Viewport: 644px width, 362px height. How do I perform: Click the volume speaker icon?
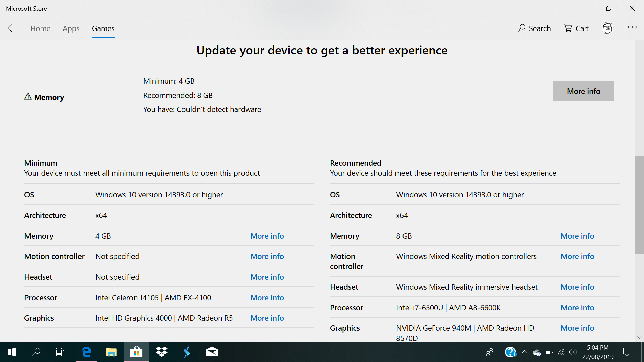pos(573,352)
